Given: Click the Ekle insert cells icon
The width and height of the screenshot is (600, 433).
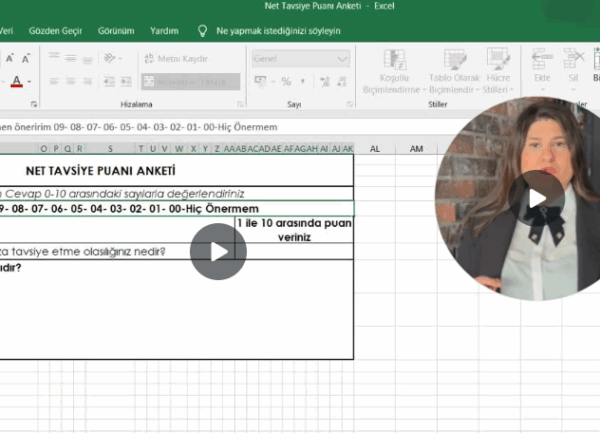Looking at the screenshot, I should click(542, 59).
